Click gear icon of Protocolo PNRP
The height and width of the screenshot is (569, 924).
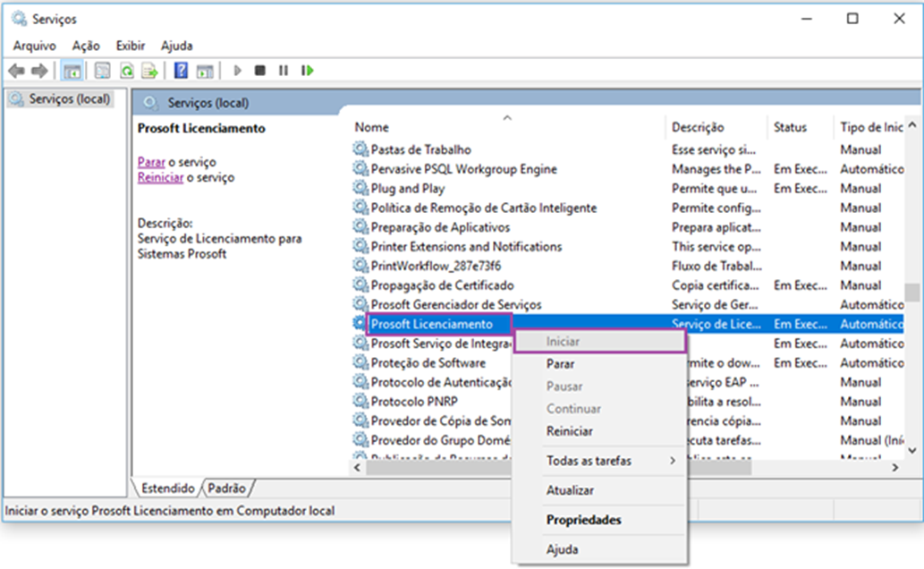(x=360, y=401)
